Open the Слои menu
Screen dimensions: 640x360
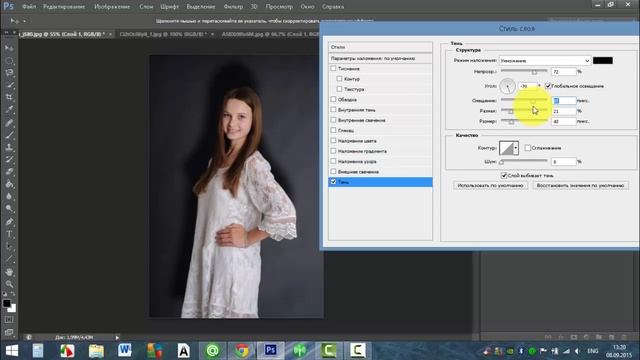click(x=146, y=7)
